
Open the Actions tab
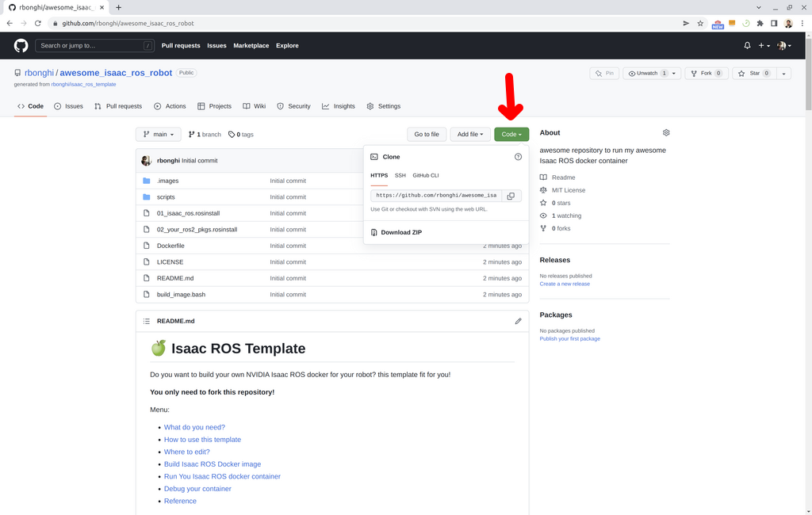point(170,106)
